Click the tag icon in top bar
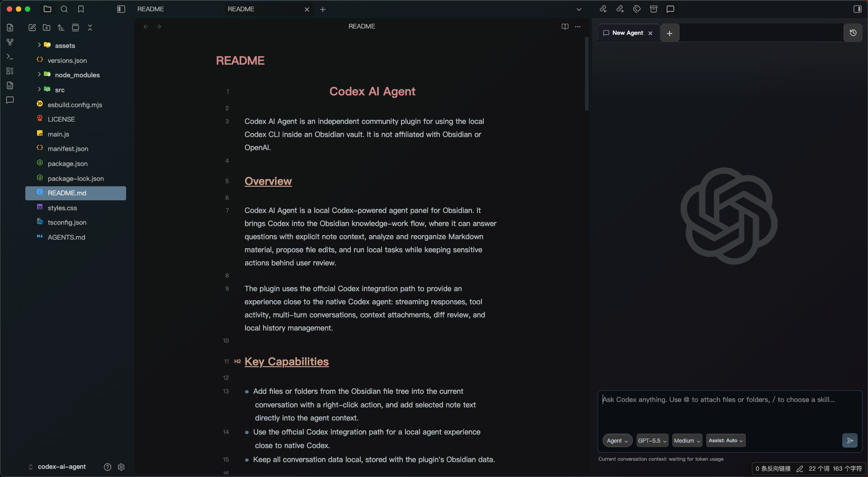The image size is (868, 477). [x=637, y=9]
